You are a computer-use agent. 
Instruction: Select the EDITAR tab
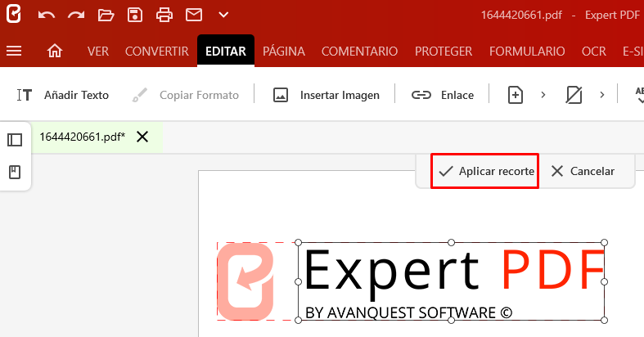tap(226, 51)
